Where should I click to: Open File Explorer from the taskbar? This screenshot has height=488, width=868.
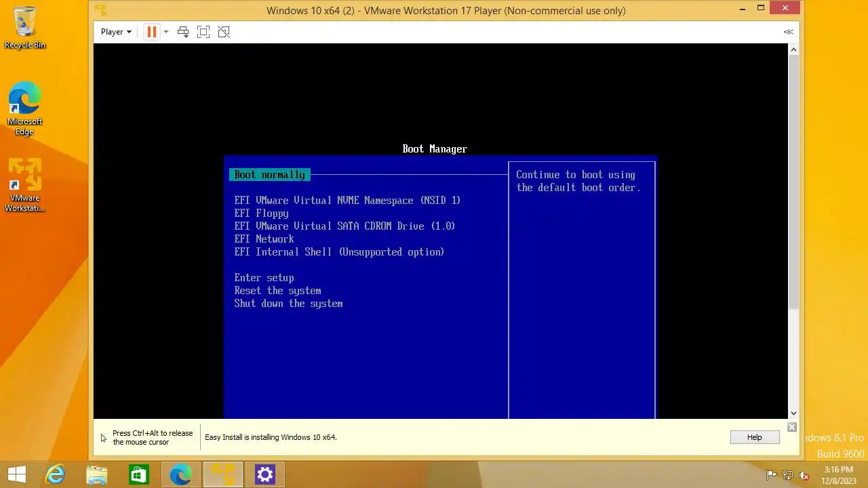[97, 474]
